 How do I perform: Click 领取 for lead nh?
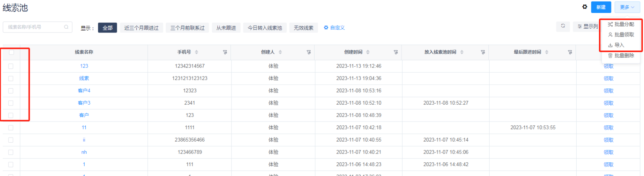point(608,152)
